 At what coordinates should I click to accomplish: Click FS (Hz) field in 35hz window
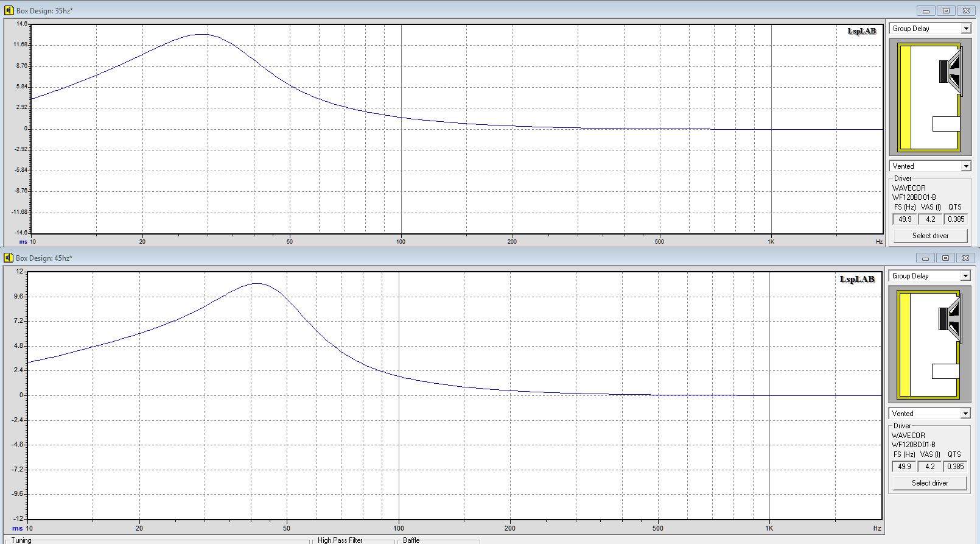point(905,219)
